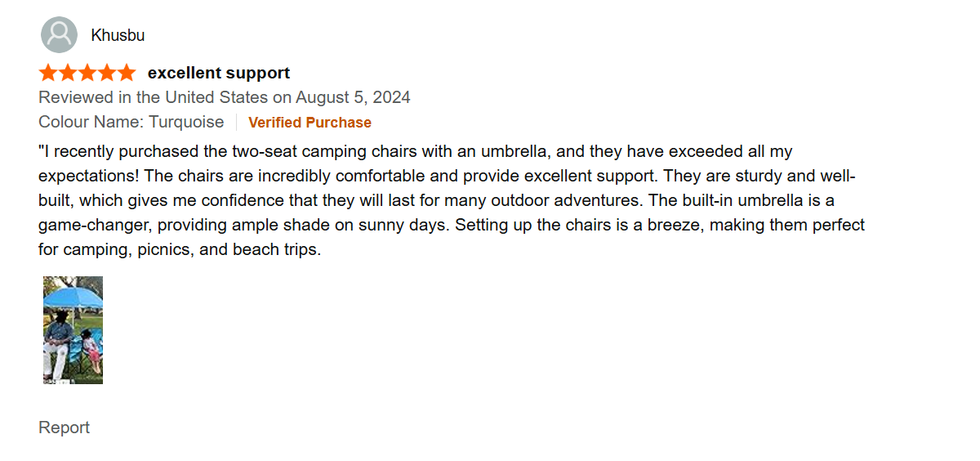This screenshot has height=461, width=980.
Task: Click review line starting "game-changer, providing ample"
Action: pyautogui.click(x=451, y=225)
